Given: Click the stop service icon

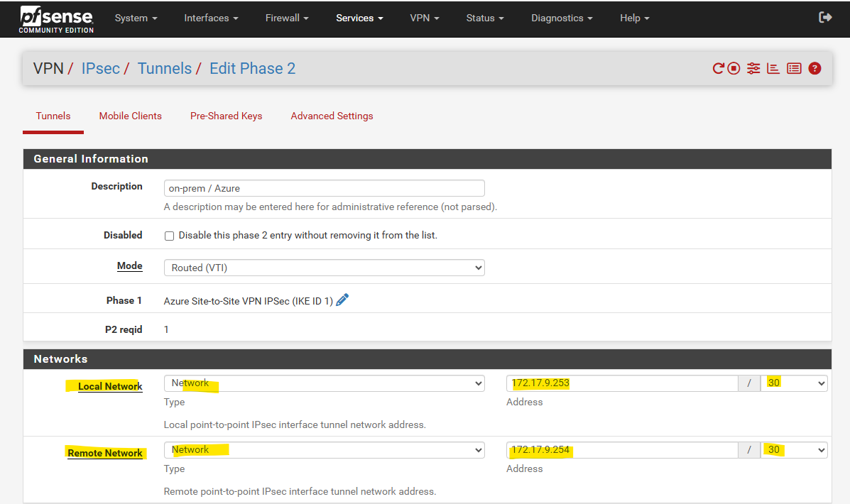Looking at the screenshot, I should tap(734, 68).
